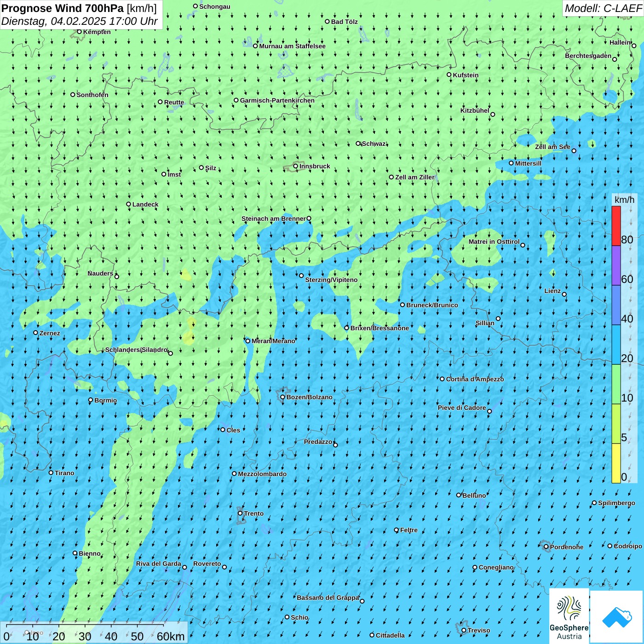Click the 'Sterzing/Vipiteno' label
Screen dimensions: 644x644
(x=331, y=280)
